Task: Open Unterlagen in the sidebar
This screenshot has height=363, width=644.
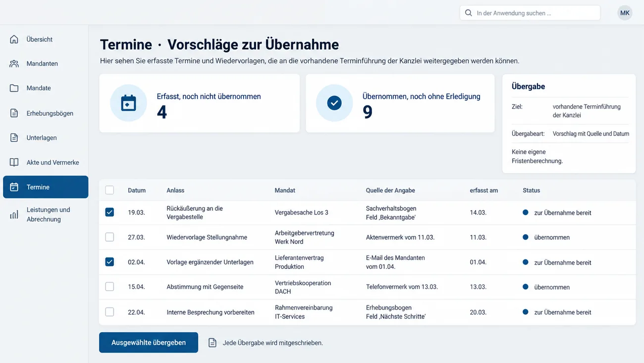Action: coord(46,138)
